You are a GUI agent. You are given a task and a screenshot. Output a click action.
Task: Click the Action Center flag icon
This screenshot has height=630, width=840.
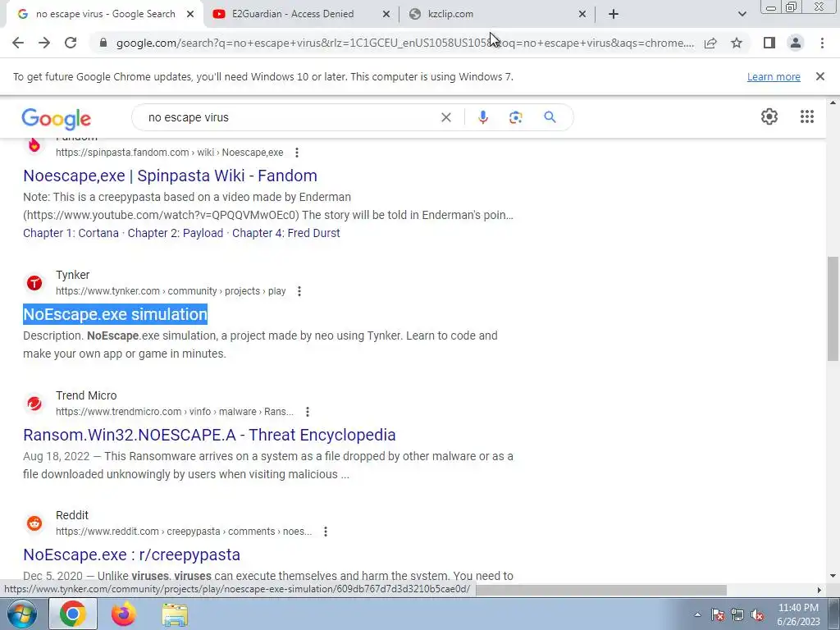click(718, 615)
